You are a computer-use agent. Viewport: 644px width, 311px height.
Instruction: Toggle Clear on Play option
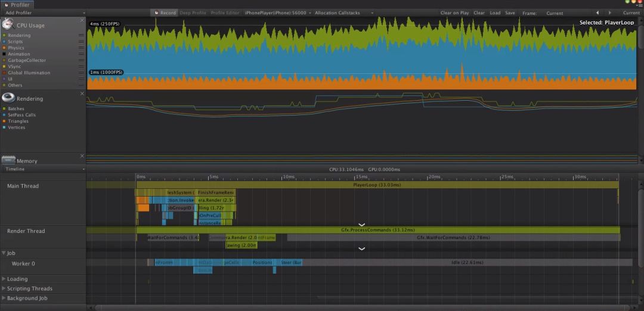pyautogui.click(x=454, y=13)
